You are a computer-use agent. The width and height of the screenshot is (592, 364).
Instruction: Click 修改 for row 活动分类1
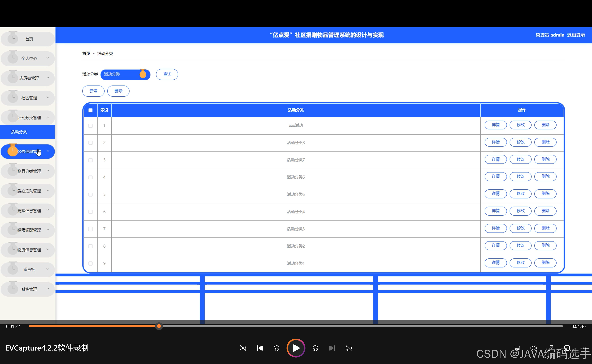(520, 263)
